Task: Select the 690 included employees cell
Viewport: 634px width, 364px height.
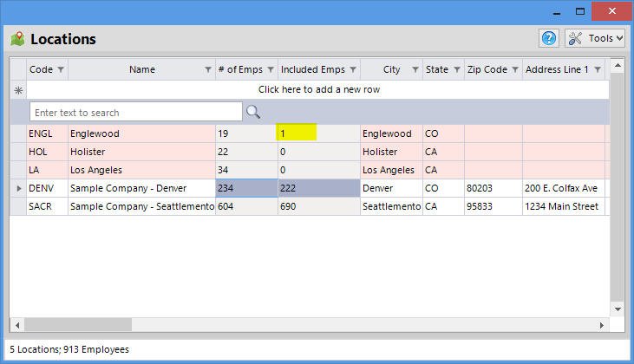Action: point(319,206)
